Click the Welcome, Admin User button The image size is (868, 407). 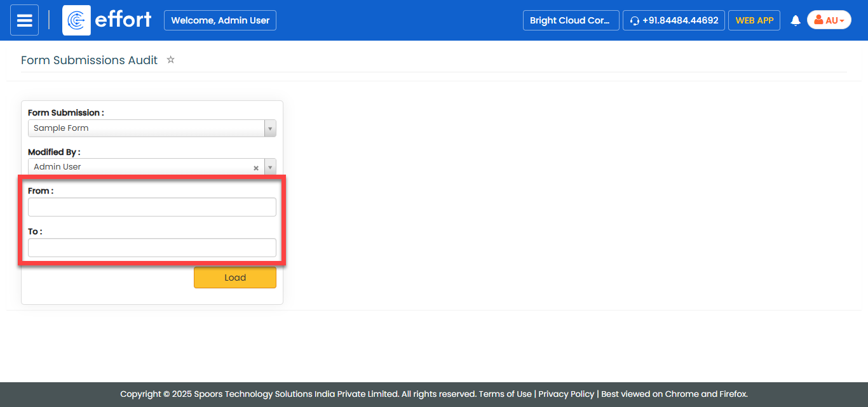(220, 20)
